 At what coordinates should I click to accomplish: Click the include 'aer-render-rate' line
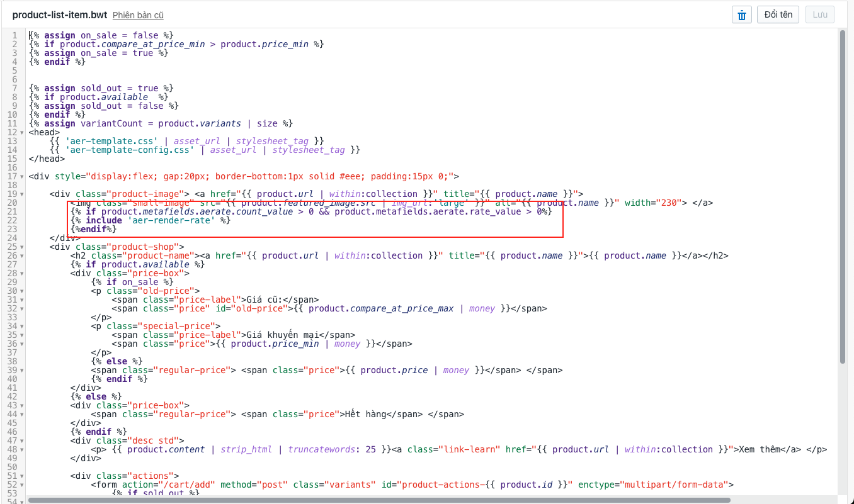[x=151, y=221]
